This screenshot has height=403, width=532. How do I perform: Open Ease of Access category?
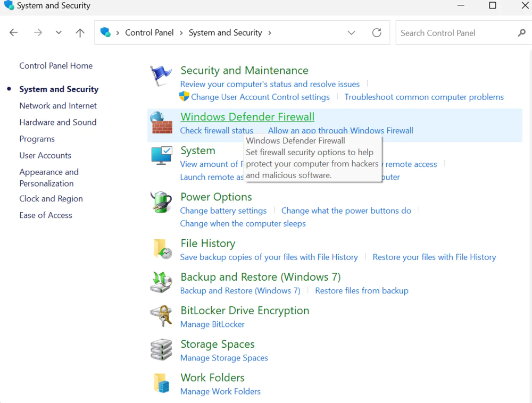pyautogui.click(x=46, y=215)
